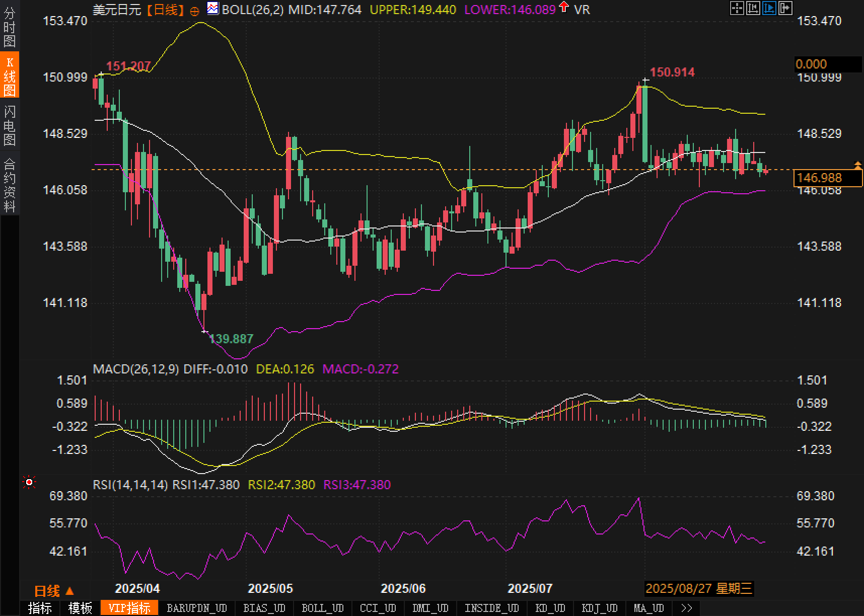Click the red upward arrow next to LOWER value
Screen dimensions: 864x616
pos(564,7)
